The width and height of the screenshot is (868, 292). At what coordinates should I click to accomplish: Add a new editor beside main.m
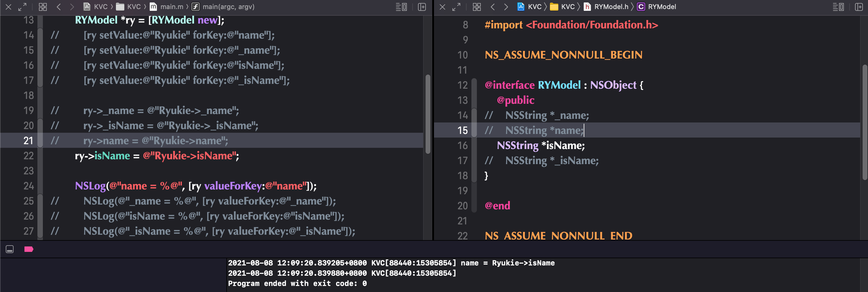click(422, 7)
